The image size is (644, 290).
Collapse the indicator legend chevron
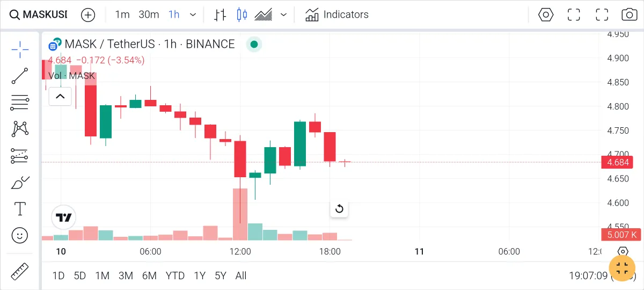60,97
